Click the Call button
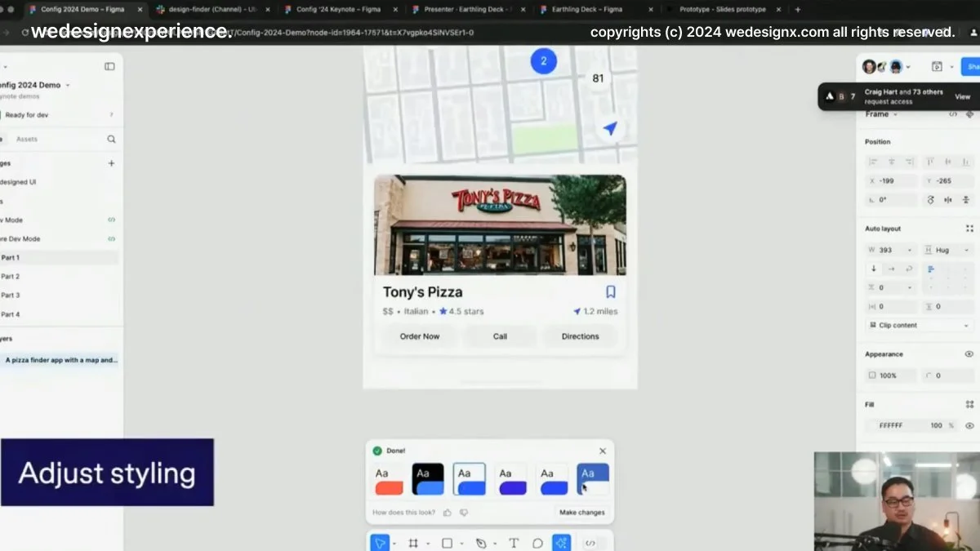 [x=500, y=336]
